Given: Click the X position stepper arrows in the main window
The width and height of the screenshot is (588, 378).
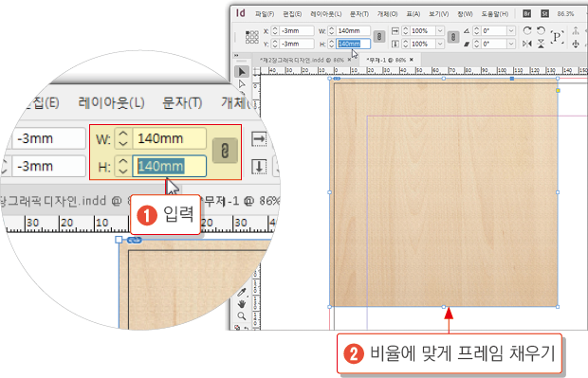Looking at the screenshot, I should 275,30.
